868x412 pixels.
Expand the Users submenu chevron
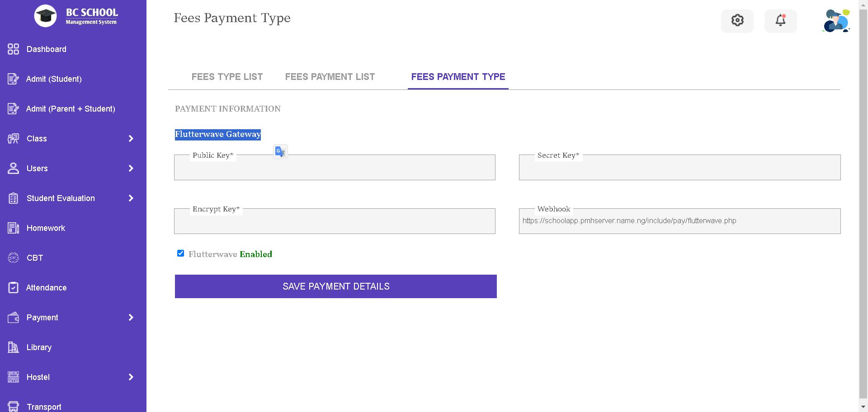tap(131, 169)
